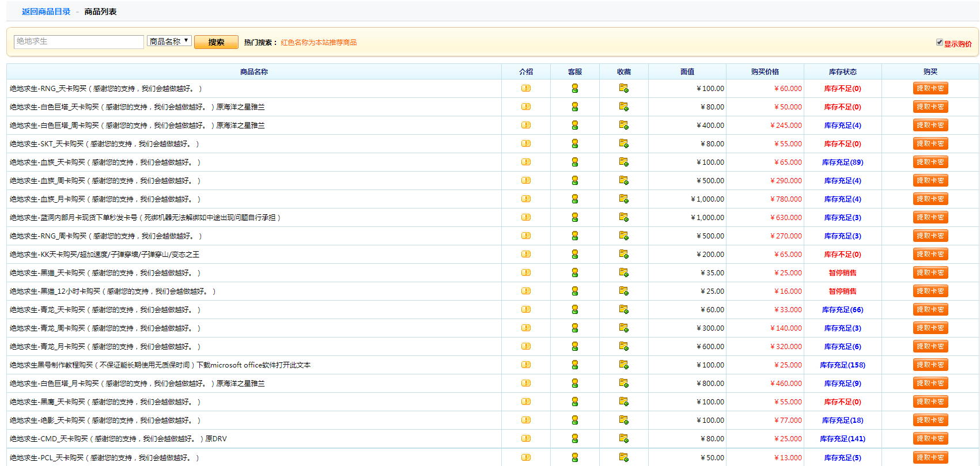
Task: Favorite the 绝地求生-SKT_天卡购买 item
Action: pos(623,143)
